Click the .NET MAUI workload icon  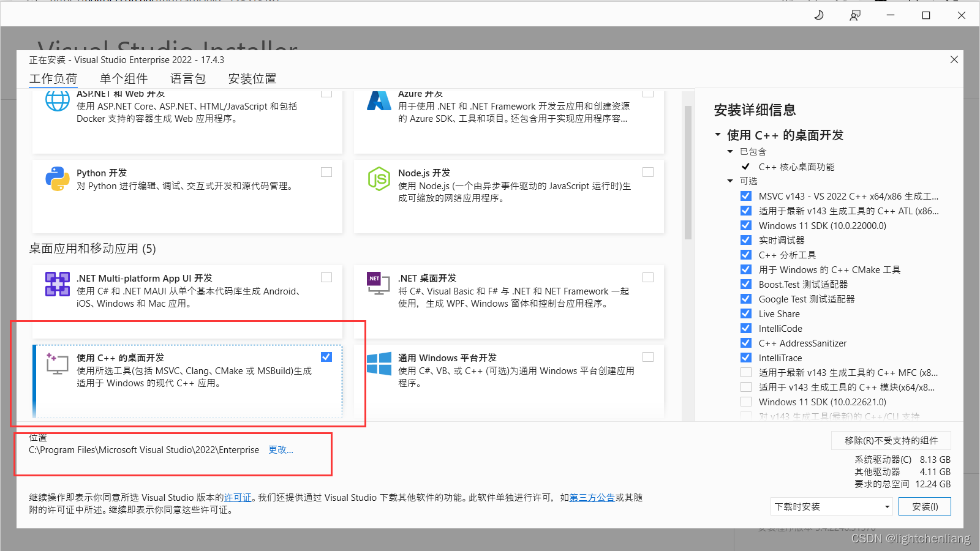tap(58, 284)
